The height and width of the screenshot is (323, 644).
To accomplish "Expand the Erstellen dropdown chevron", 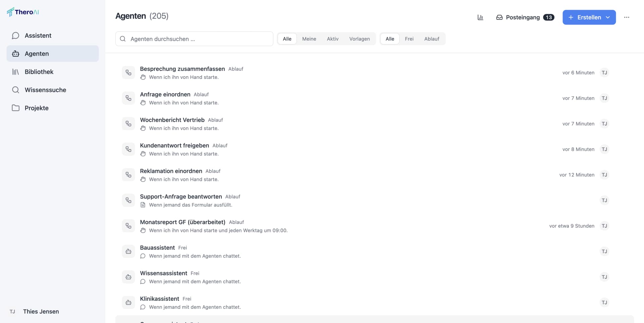I will pyautogui.click(x=608, y=17).
